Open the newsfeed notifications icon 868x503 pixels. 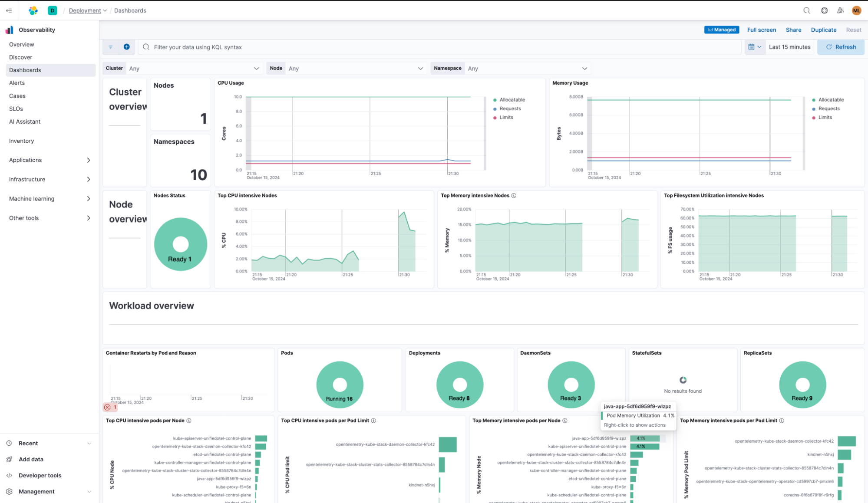coord(841,10)
